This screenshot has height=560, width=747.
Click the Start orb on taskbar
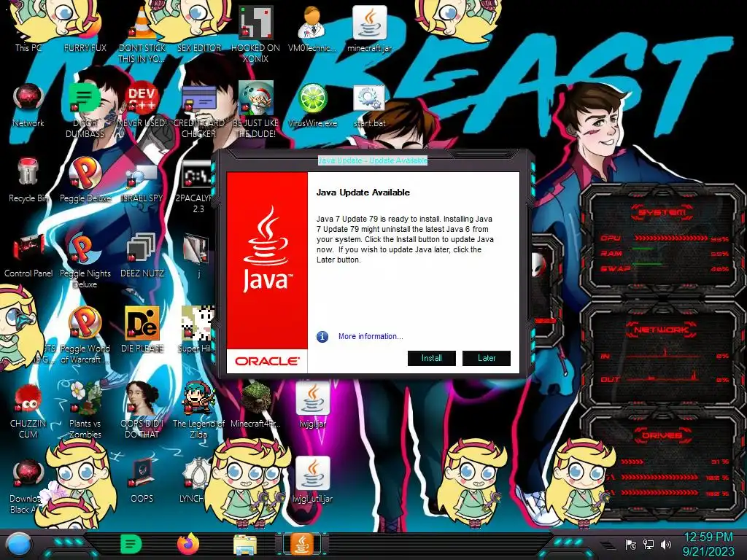(19, 545)
